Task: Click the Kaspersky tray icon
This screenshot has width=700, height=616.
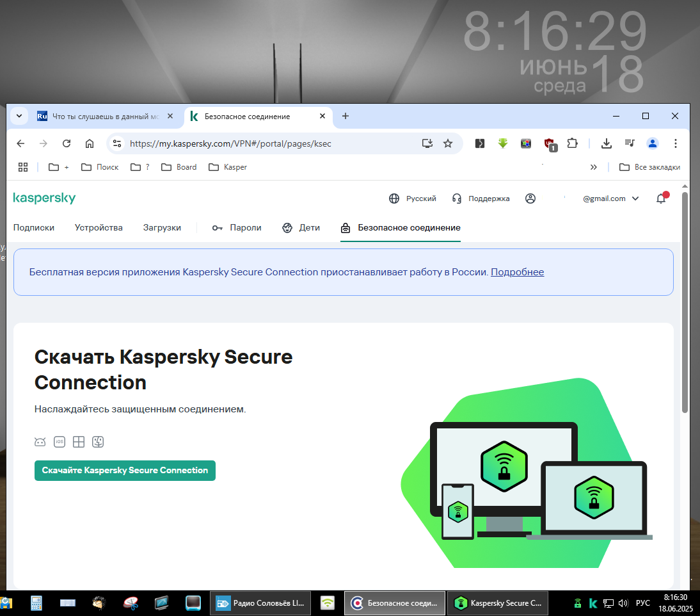Action: (593, 603)
